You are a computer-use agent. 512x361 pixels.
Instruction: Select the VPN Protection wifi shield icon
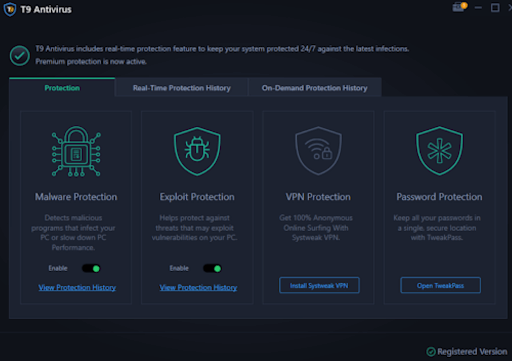click(318, 151)
